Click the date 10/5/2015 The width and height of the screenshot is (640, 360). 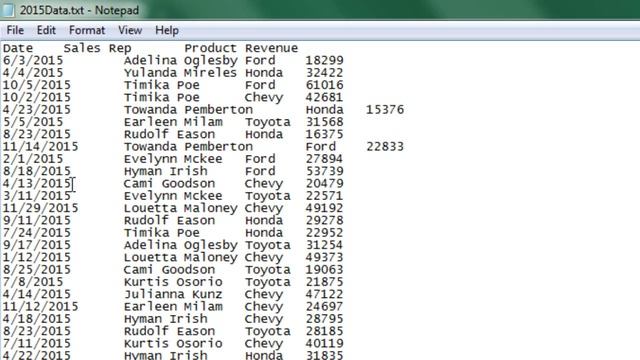coord(37,85)
